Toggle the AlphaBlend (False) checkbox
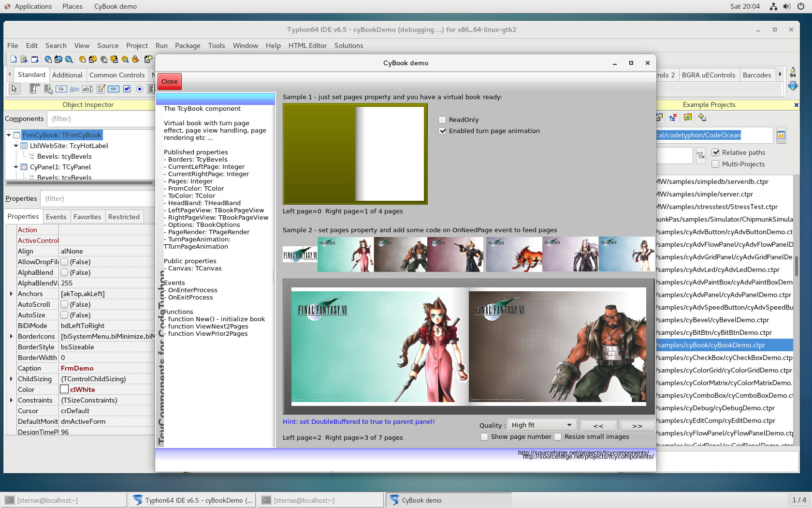 pyautogui.click(x=64, y=272)
